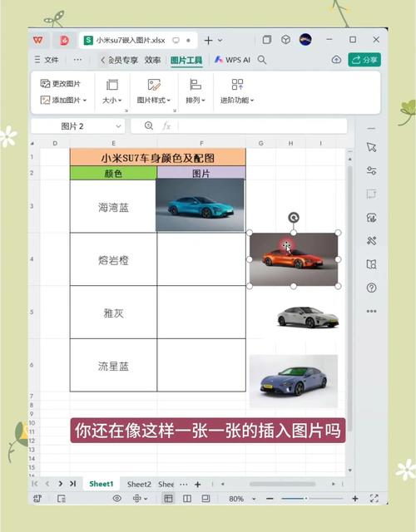The image size is (416, 532).
Task: Open WPS AI assistant
Action: click(x=233, y=60)
